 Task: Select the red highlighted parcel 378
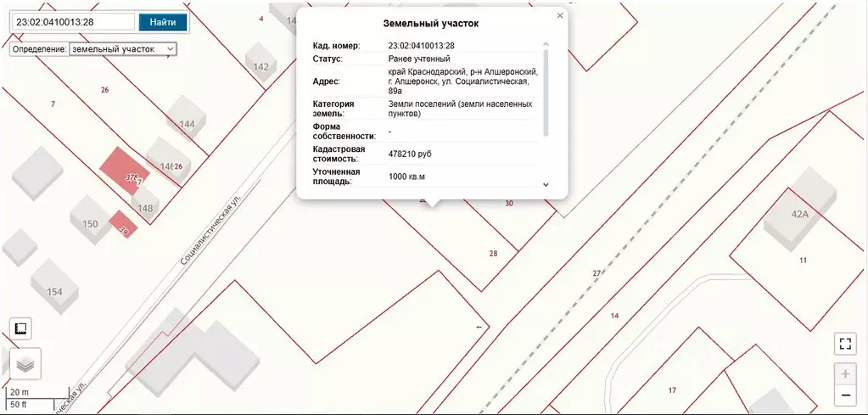click(124, 170)
